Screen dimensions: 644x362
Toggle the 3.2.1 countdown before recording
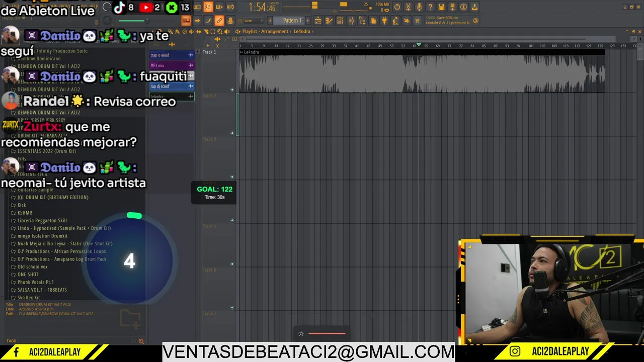coord(208,7)
